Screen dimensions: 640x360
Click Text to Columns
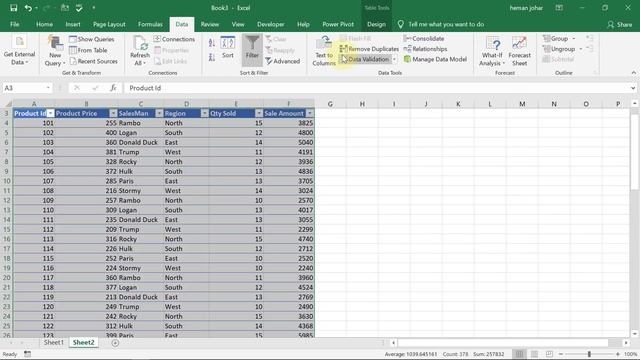click(x=324, y=51)
